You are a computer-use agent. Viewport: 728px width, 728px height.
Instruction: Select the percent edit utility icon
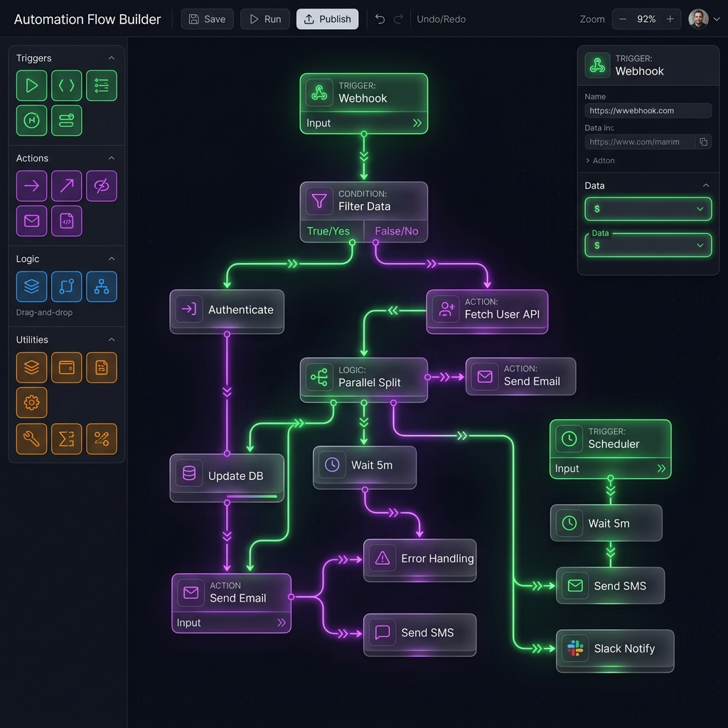pos(101,439)
